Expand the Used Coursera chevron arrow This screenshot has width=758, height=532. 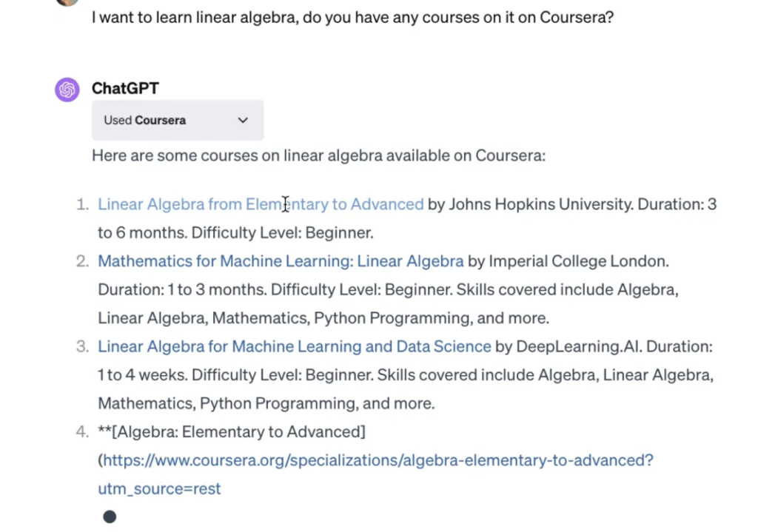pos(243,121)
